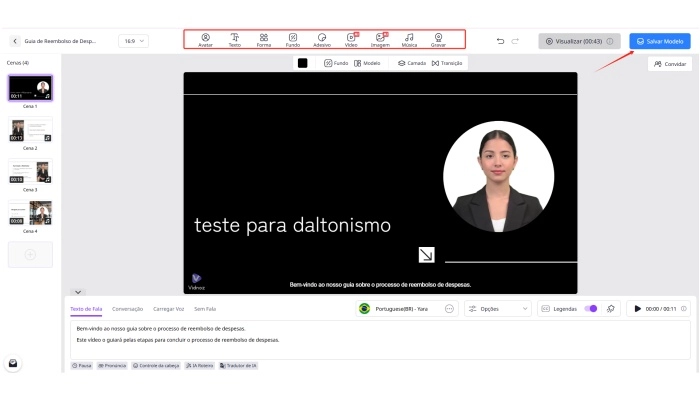This screenshot has height=400, width=700.
Task: Switch to the Texto de Fala tab
Action: [86, 309]
